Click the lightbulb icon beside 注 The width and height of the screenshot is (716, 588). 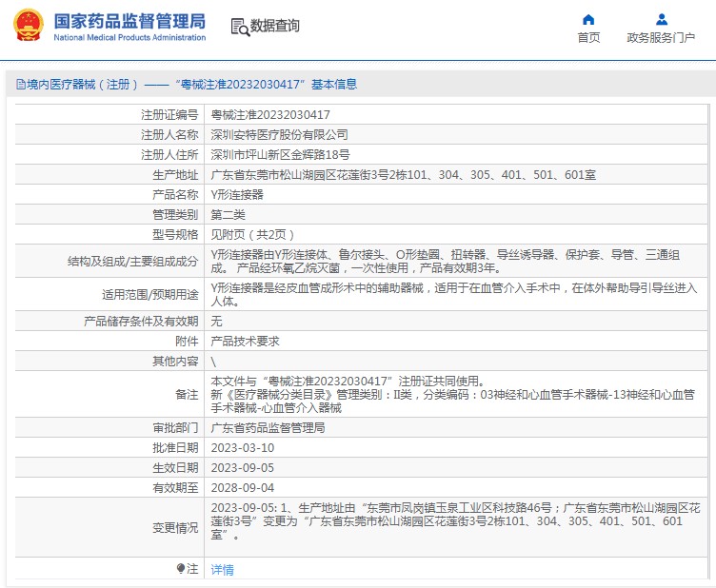click(x=181, y=569)
